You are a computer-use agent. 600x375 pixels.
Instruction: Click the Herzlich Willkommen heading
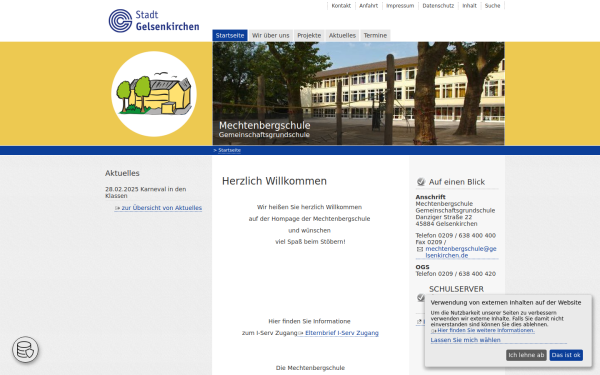pos(274,181)
